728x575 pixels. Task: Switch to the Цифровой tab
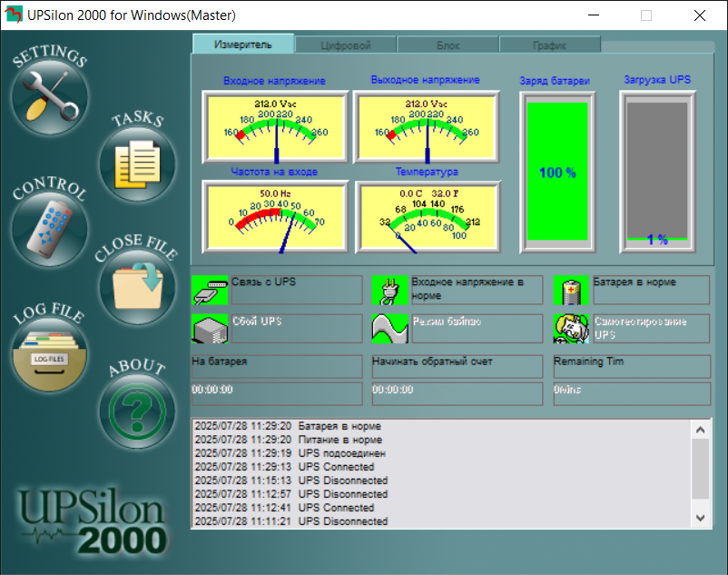coord(346,44)
